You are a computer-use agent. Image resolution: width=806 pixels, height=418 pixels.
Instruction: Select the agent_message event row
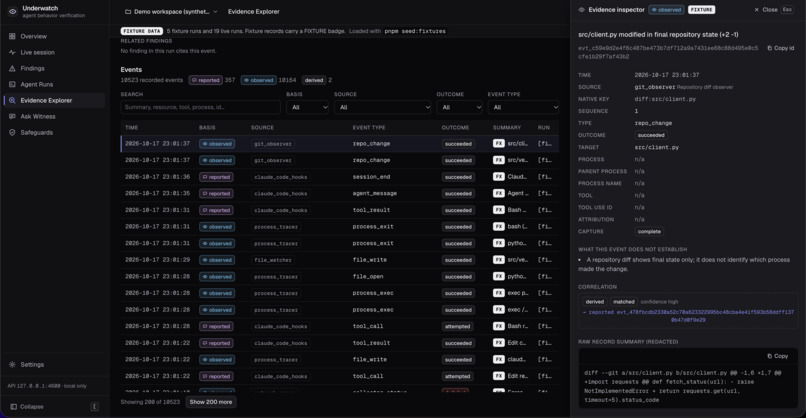[340, 193]
